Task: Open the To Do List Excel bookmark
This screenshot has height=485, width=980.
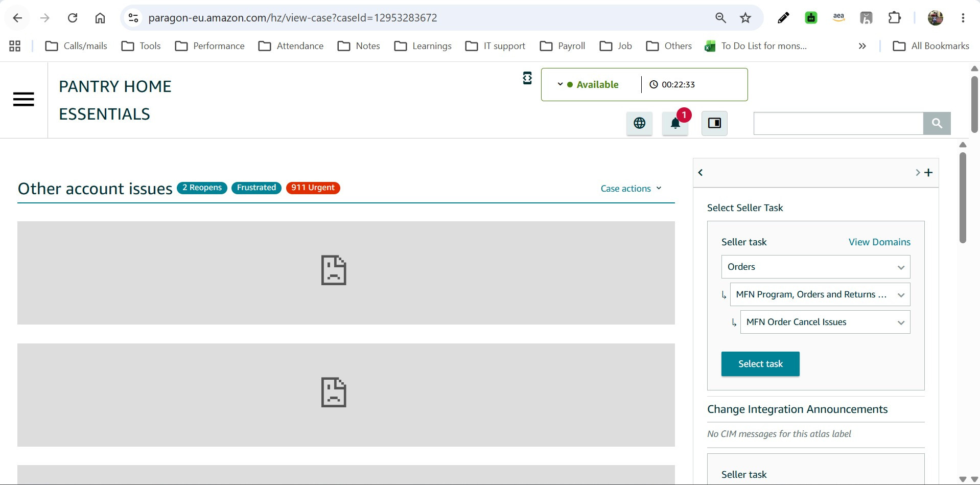Action: click(756, 46)
